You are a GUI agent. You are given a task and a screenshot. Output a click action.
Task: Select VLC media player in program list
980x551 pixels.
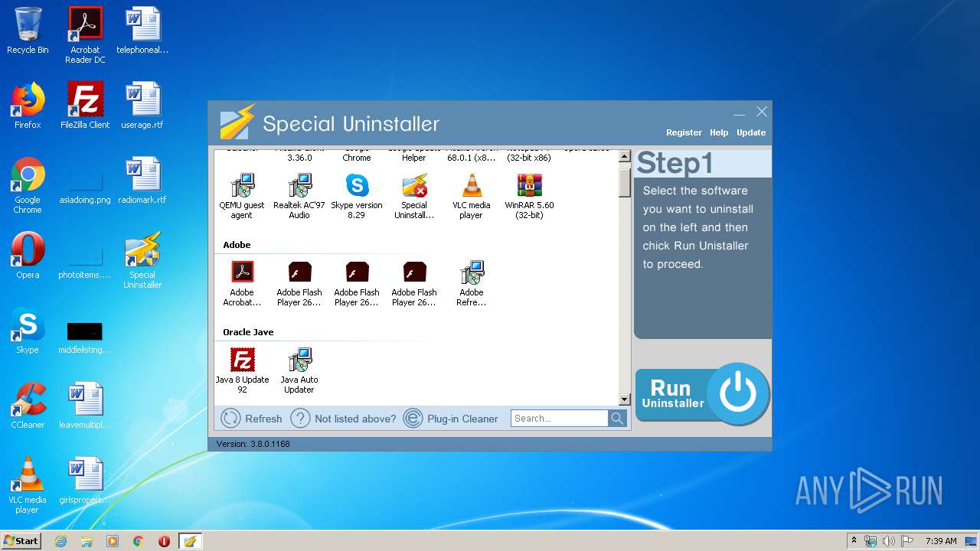(472, 196)
